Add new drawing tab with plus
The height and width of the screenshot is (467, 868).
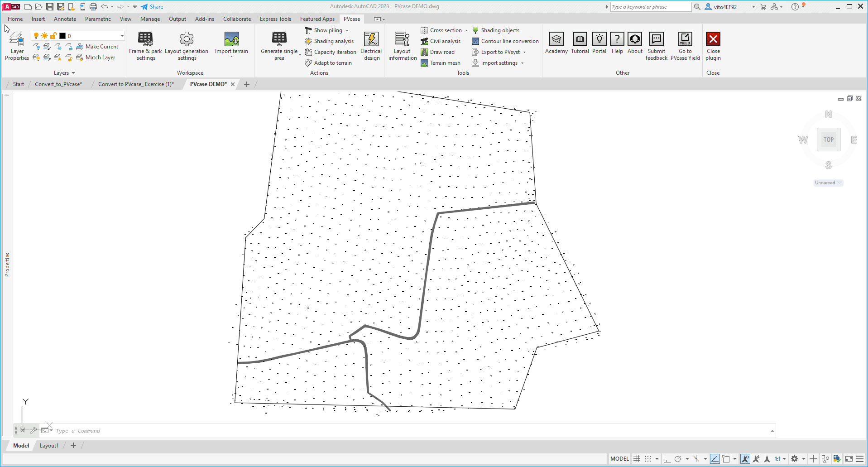pos(247,84)
